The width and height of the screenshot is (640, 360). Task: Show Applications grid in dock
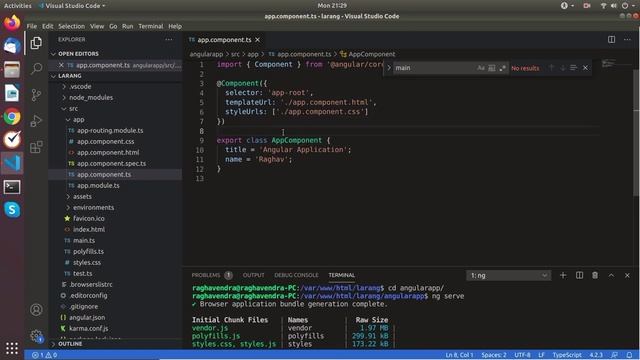coord(12,348)
